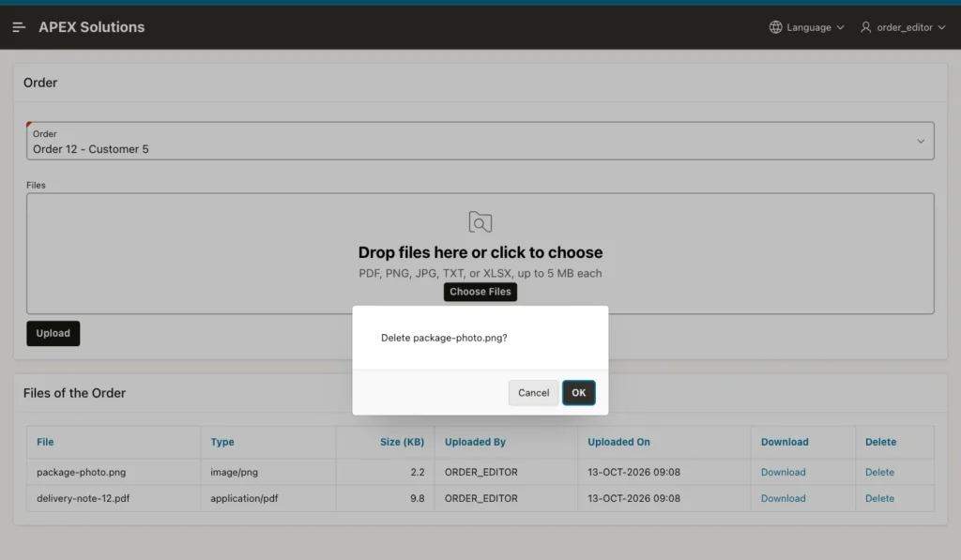Click the Language label in the header
The height and width of the screenshot is (560, 961).
pos(808,27)
